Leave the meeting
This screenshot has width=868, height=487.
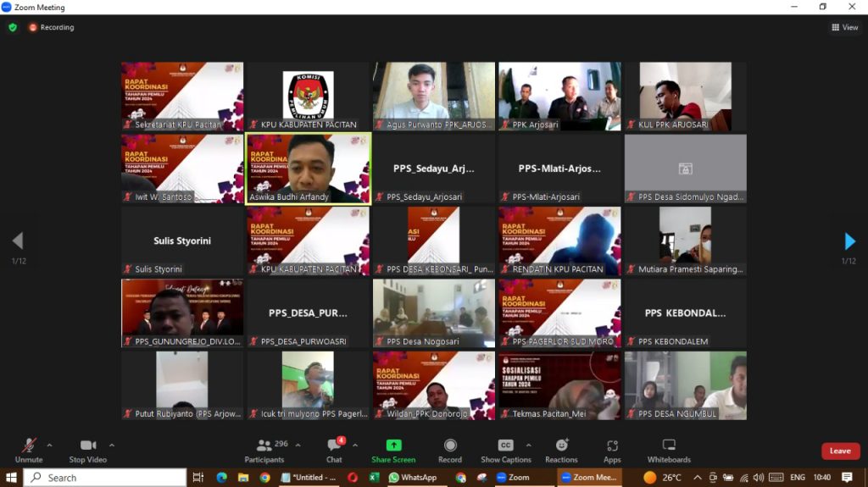tap(840, 451)
